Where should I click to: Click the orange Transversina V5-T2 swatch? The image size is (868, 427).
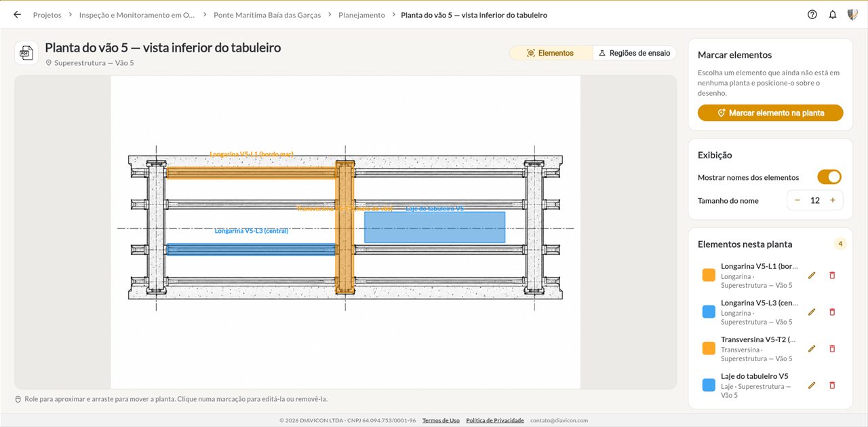tap(709, 348)
